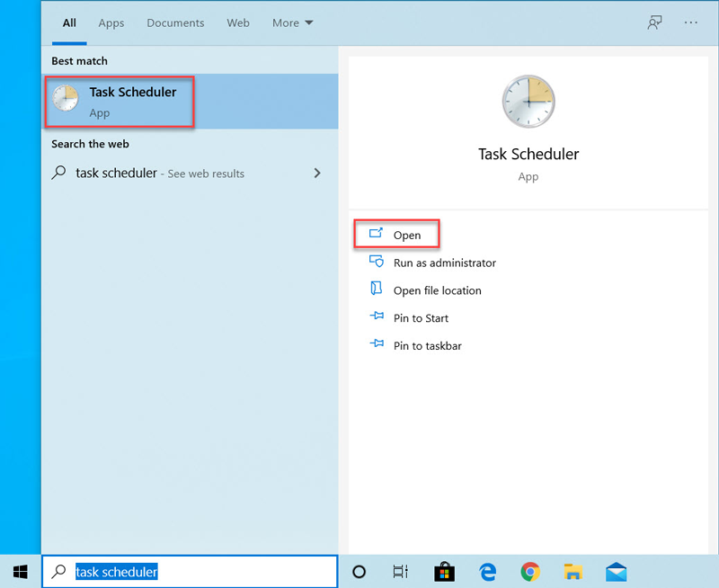Click the pin icon beside Pin to Start
The height and width of the screenshot is (588, 719).
click(x=377, y=316)
